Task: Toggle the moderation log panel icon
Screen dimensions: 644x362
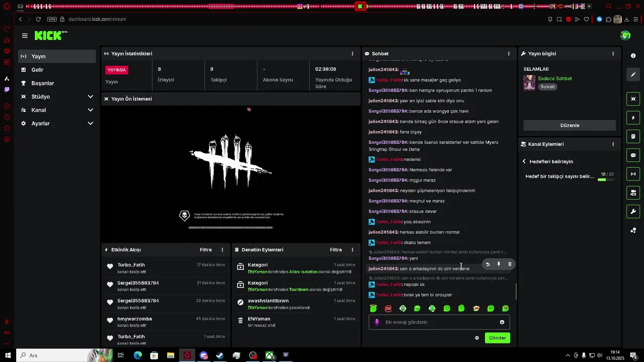Action: click(633, 136)
